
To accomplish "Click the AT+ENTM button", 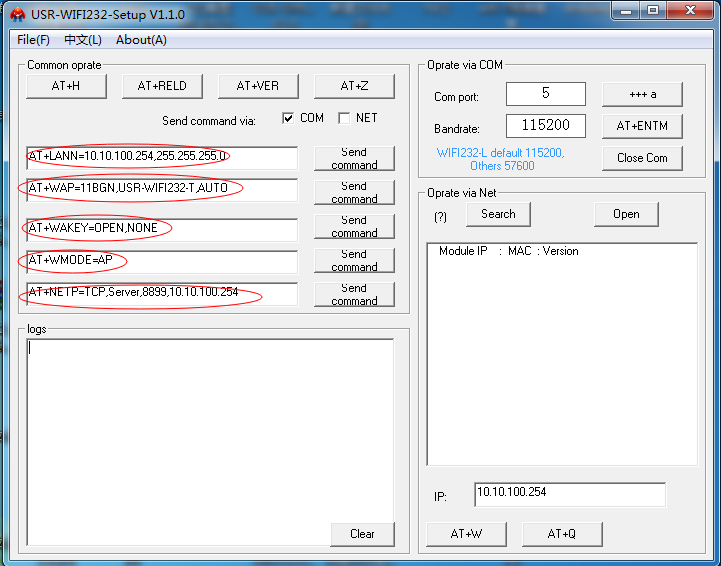I will point(642,126).
